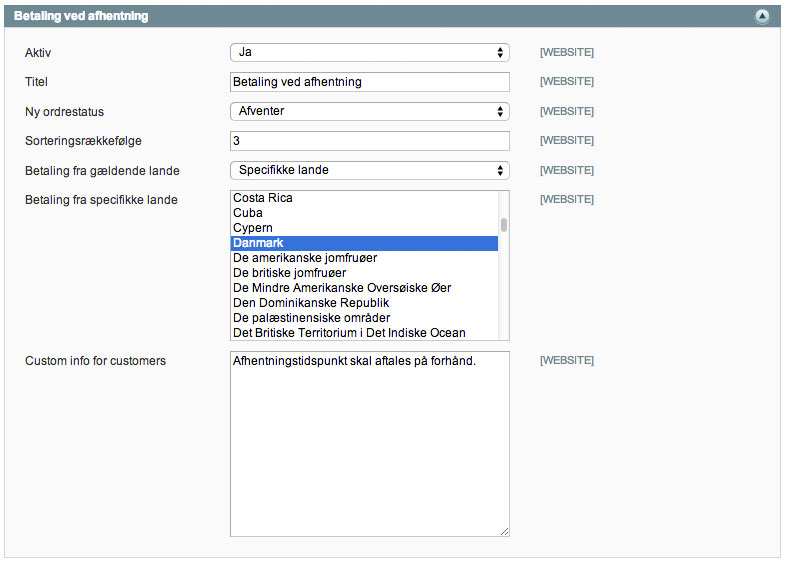
Task: Open Betaling fra gældende lande dropdown
Action: pos(369,170)
